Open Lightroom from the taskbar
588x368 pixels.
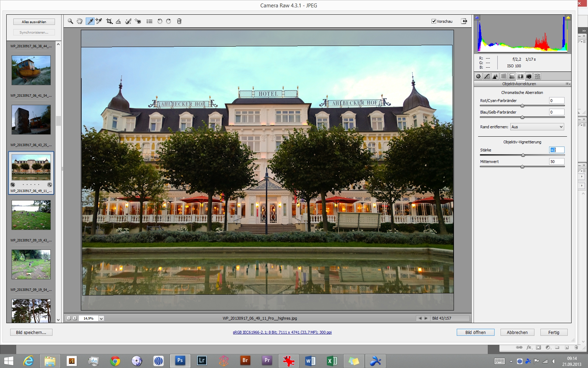pyautogui.click(x=202, y=361)
